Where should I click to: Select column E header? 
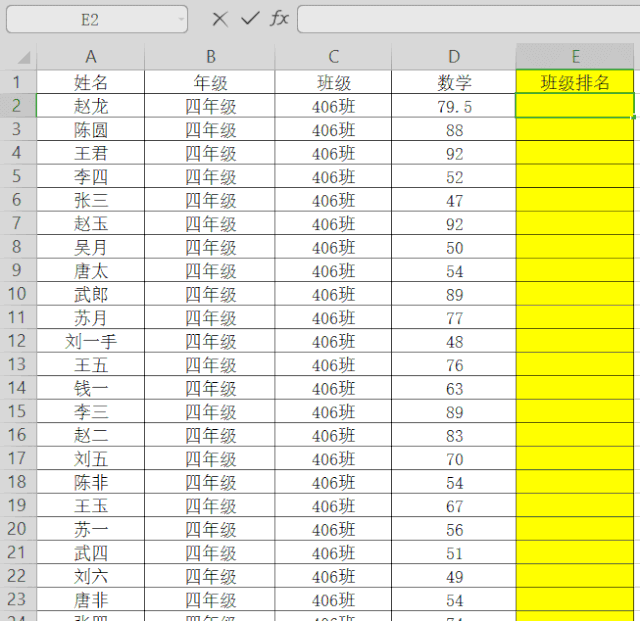pyautogui.click(x=575, y=57)
